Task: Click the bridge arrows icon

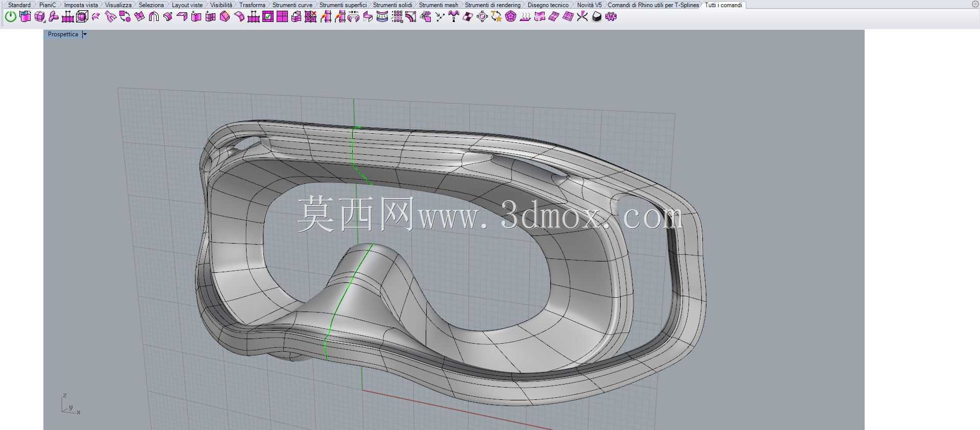Action: [354, 17]
